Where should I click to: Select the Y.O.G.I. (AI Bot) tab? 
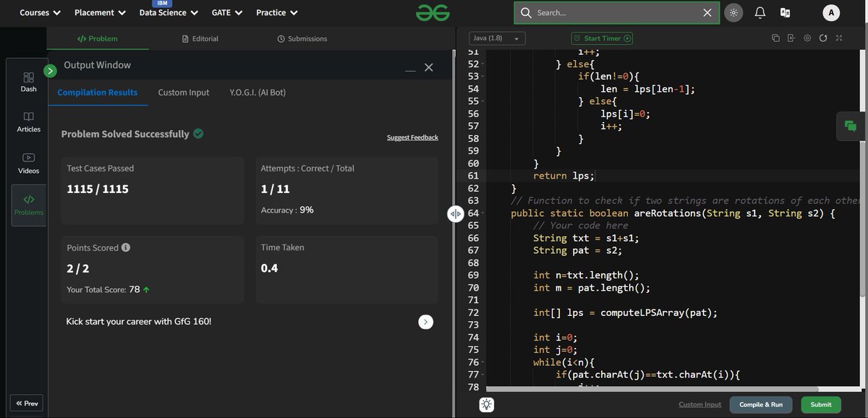(258, 93)
